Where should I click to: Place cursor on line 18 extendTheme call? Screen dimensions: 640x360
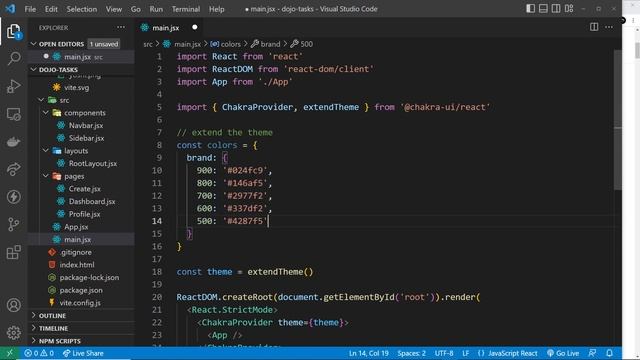tap(280, 272)
